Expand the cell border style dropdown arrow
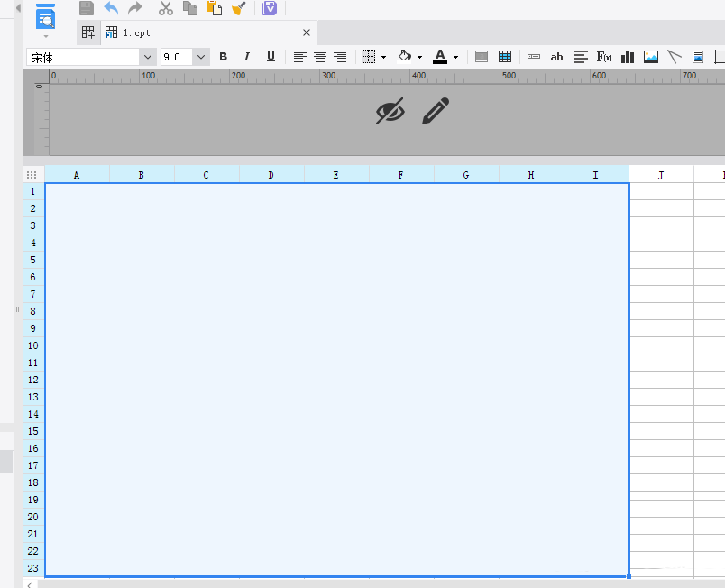This screenshot has height=588, width=725. pyautogui.click(x=384, y=57)
